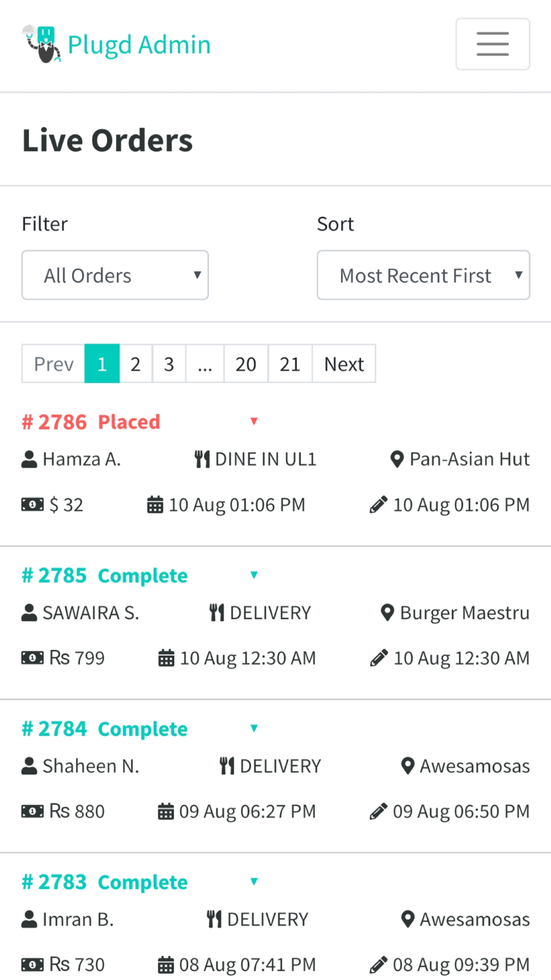This screenshot has height=980, width=551.
Task: Open order #2784 Complete heading
Action: [x=105, y=729]
